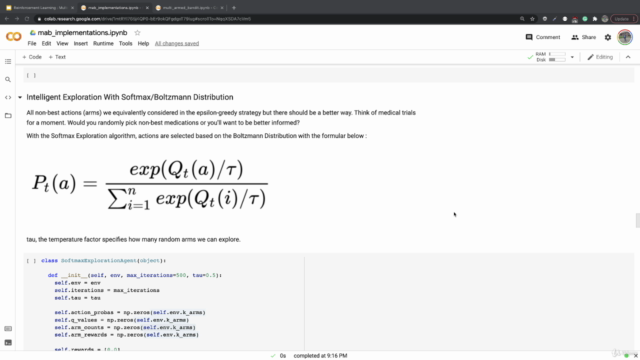This screenshot has height=360, width=640.
Task: Open the Editing mode dropdown
Action: pos(600,57)
